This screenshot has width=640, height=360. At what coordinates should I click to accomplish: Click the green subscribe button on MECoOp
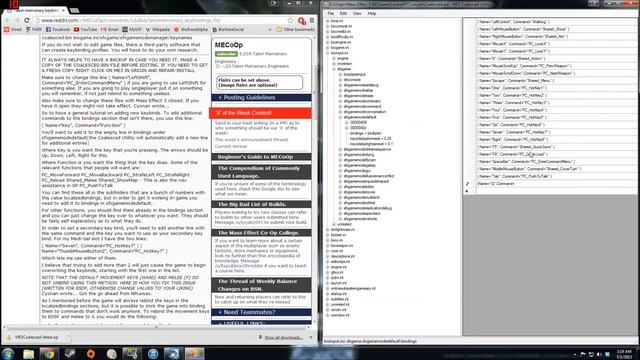pos(226,54)
